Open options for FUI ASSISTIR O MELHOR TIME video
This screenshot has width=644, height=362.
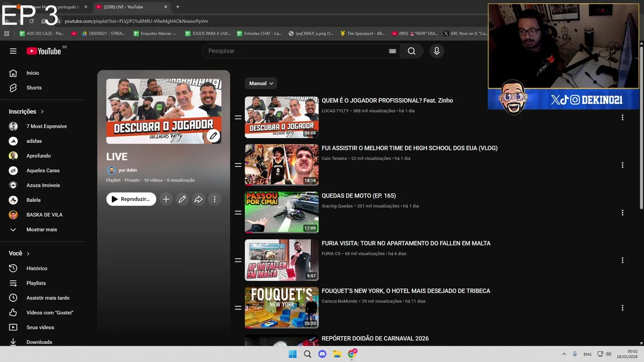pos(622,165)
